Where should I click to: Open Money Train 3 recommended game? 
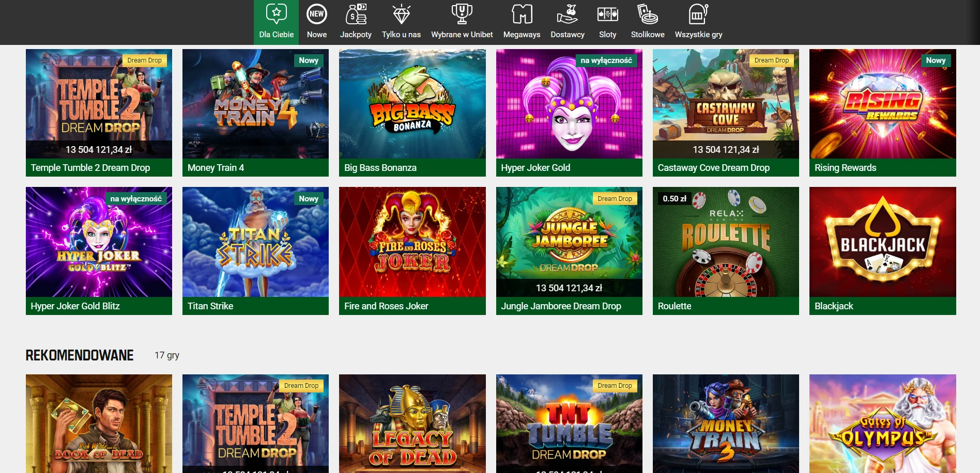(x=726, y=423)
